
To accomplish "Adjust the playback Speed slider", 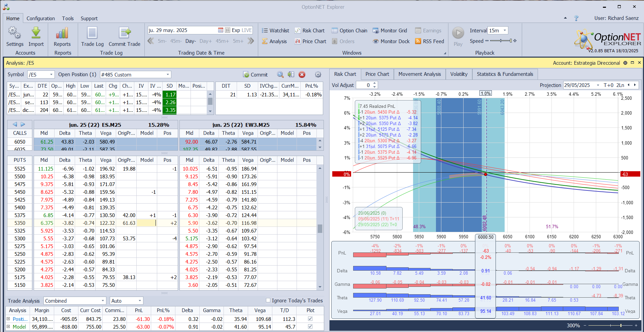I will pyautogui.click(x=501, y=41).
